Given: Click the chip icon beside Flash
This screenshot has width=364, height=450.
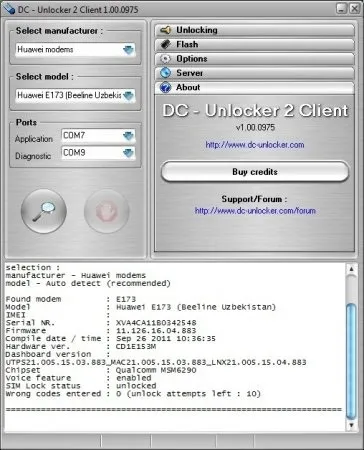Looking at the screenshot, I should click(x=165, y=44).
